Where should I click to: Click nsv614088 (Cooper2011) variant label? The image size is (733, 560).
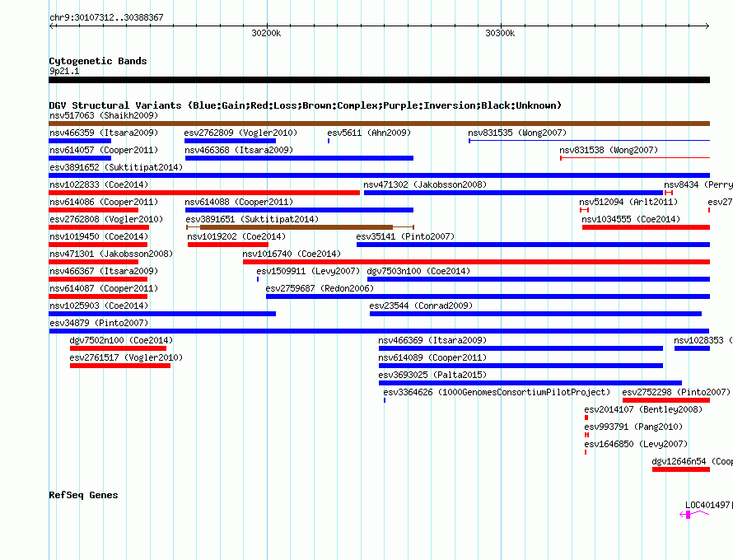(x=239, y=202)
